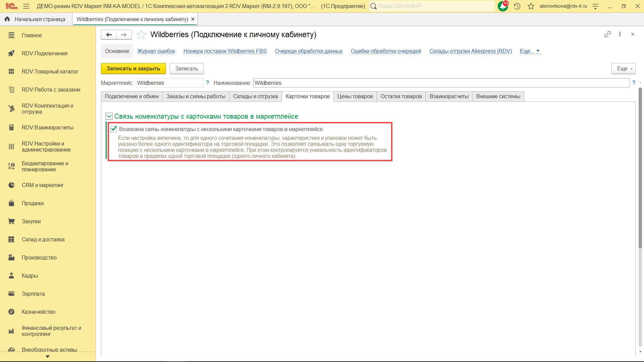The width and height of the screenshot is (644, 362).
Task: Switch to the Цены товаров tab
Action: (355, 97)
